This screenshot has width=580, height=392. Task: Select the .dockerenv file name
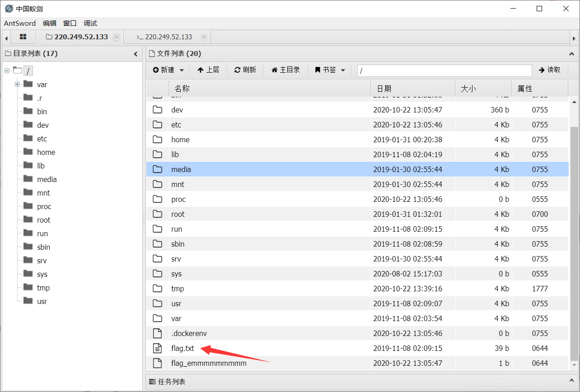[x=189, y=333]
